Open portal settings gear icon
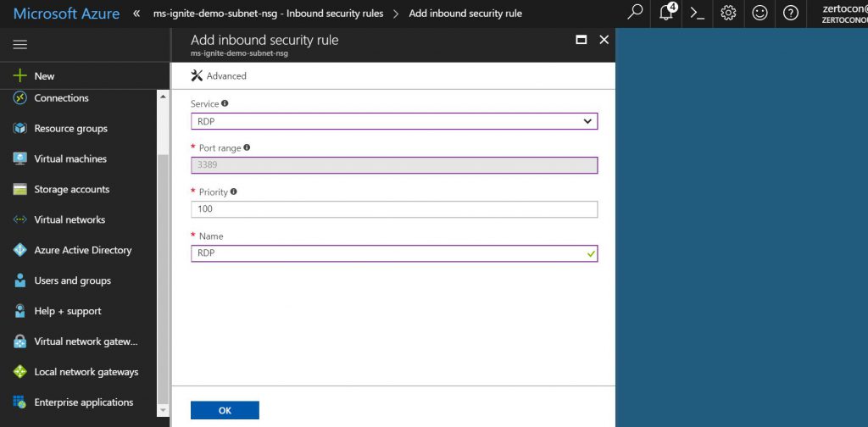Viewport: 868px width, 427px height. (728, 13)
